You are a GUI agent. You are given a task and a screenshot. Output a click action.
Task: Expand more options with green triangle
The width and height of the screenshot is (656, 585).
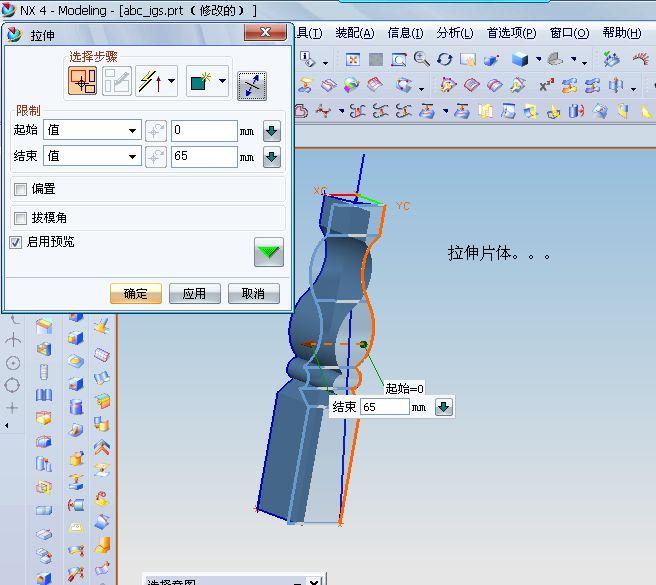[x=269, y=252]
